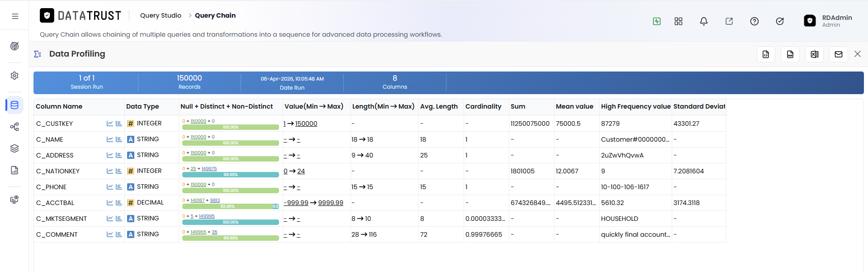Click the 150000 Records summary tile

point(190,82)
